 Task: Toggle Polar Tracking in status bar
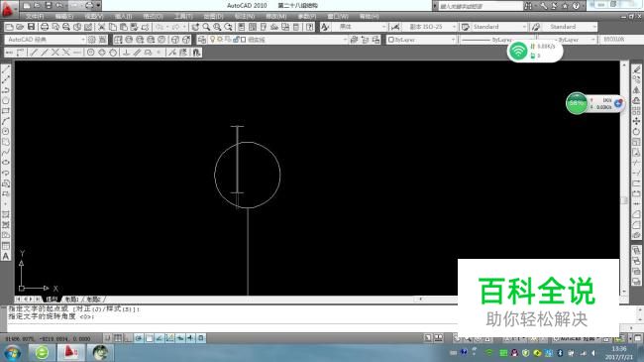pyautogui.click(x=139, y=338)
